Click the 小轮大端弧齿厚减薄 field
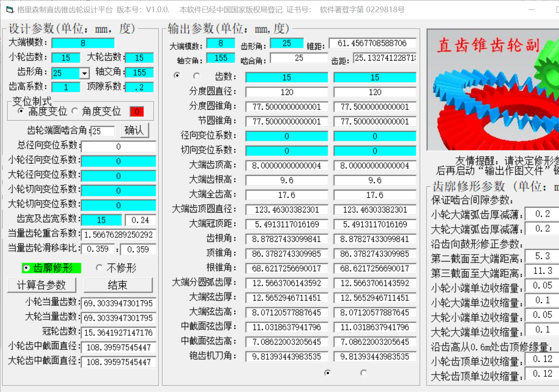This screenshot has height=392, width=559. tap(542, 214)
